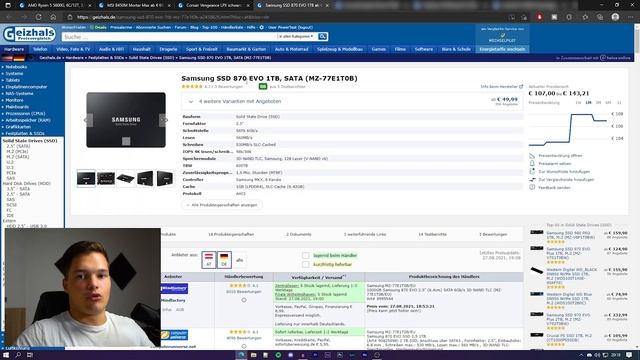
Task: Expand Prozessoren (CPUs) category
Action: tap(25, 113)
